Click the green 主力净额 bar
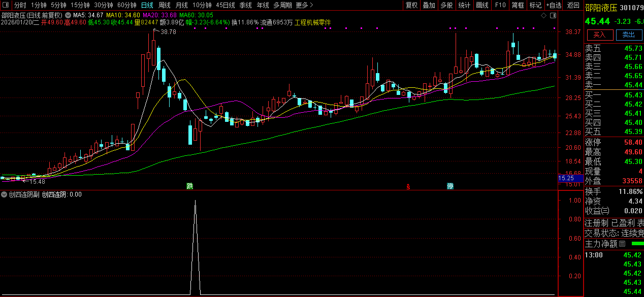 coord(637,244)
